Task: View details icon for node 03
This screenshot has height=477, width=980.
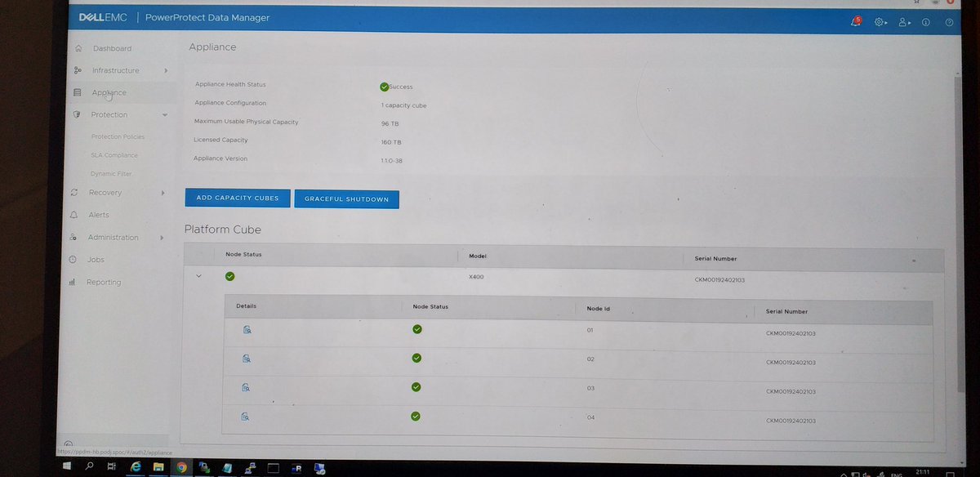Action: [246, 387]
